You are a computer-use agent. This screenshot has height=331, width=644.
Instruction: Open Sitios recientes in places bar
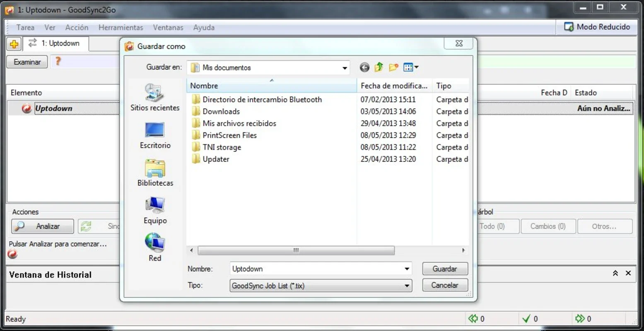pos(155,98)
